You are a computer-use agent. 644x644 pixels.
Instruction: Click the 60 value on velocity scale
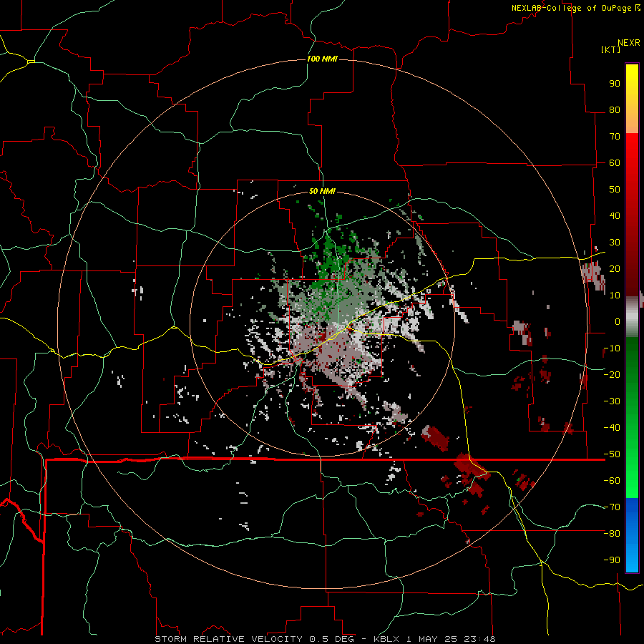615,162
